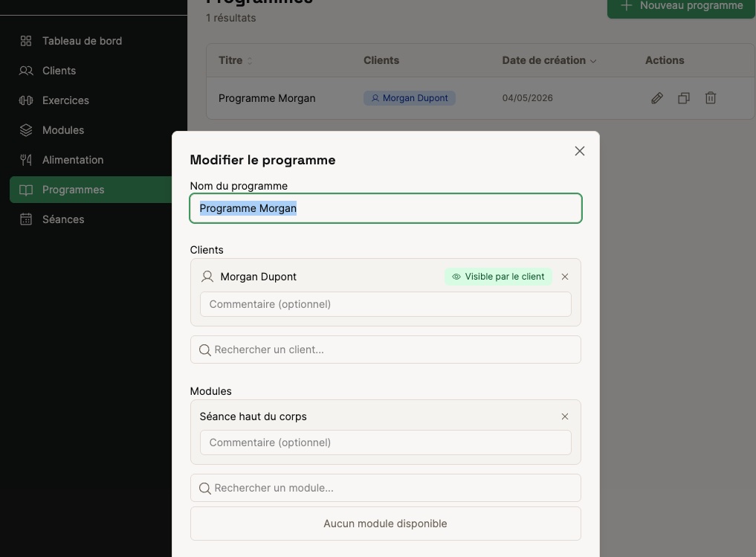
Task: Click magnifier icon in client search
Action: tap(205, 350)
